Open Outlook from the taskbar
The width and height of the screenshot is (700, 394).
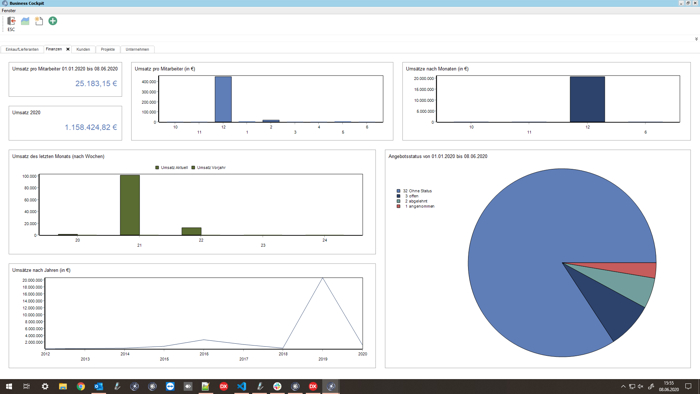pos(99,386)
